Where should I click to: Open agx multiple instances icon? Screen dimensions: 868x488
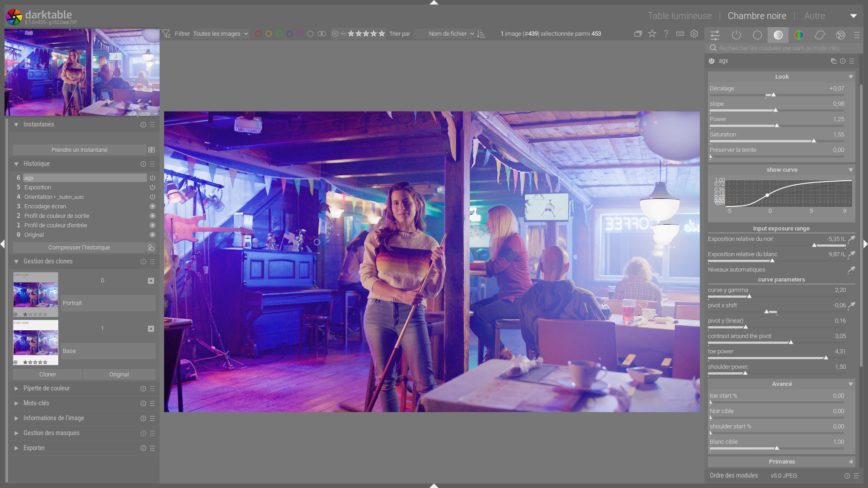pos(833,61)
